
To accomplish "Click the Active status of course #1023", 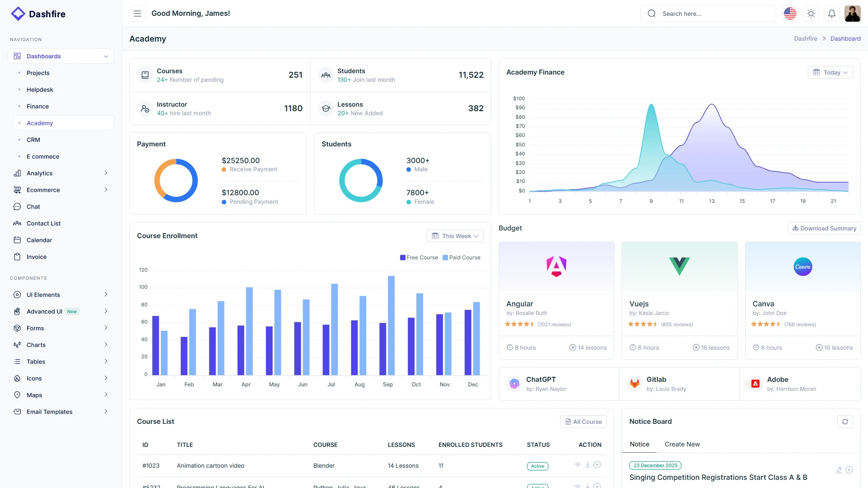I will (x=538, y=466).
